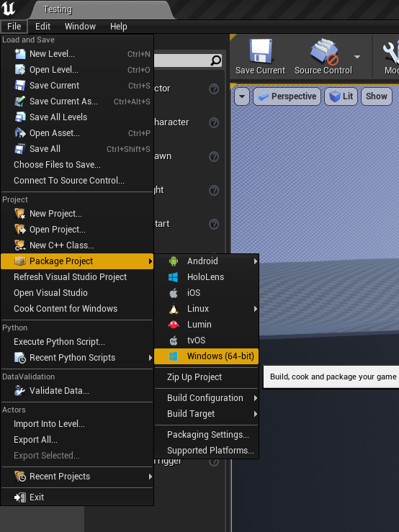Click the Android robot icon
Image resolution: width=399 pixels, height=532 pixels.
pos(174,261)
